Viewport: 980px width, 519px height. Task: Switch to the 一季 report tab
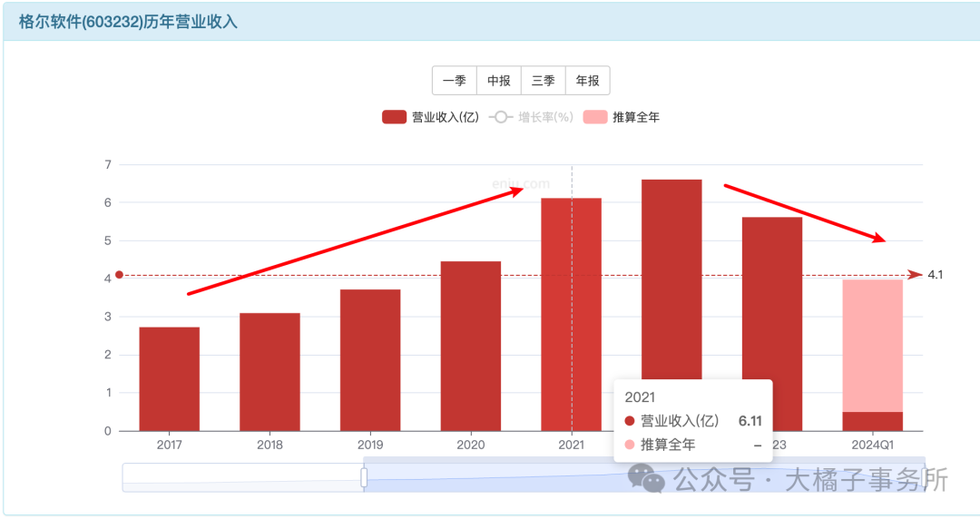[455, 81]
